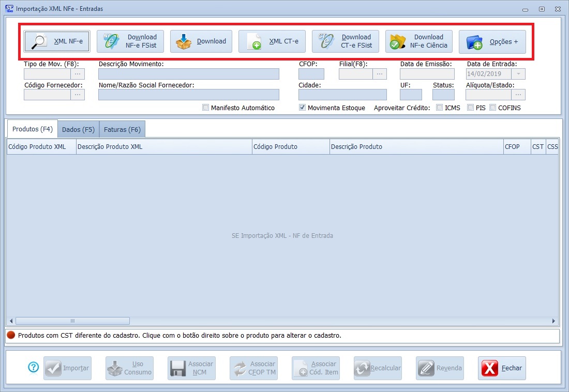Open the Opções + folder button
This screenshot has height=392, width=569.
tap(492, 41)
